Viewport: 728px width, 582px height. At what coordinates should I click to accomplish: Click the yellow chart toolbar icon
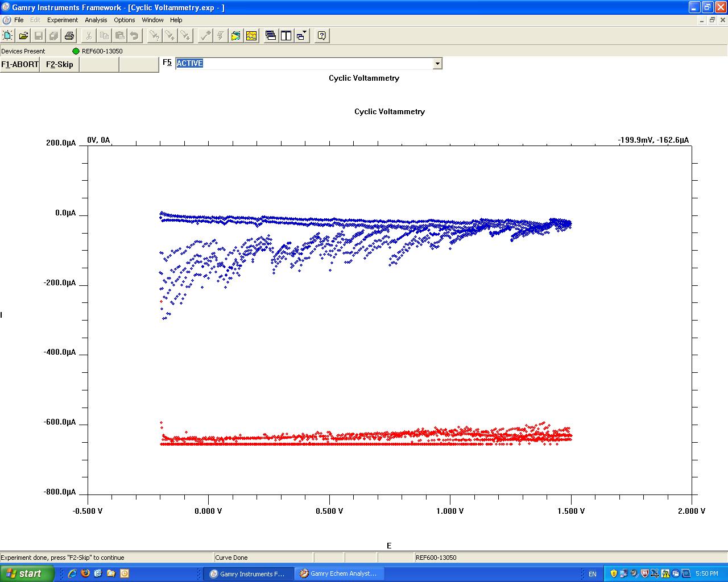[251, 36]
